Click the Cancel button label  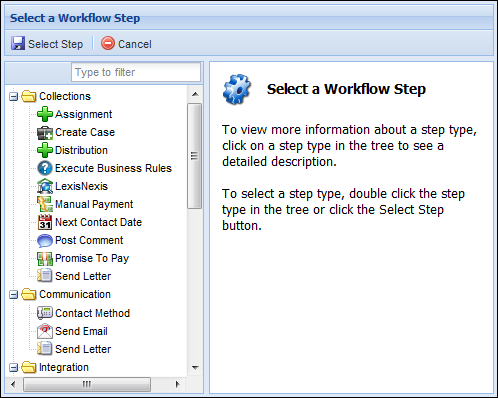tap(135, 44)
